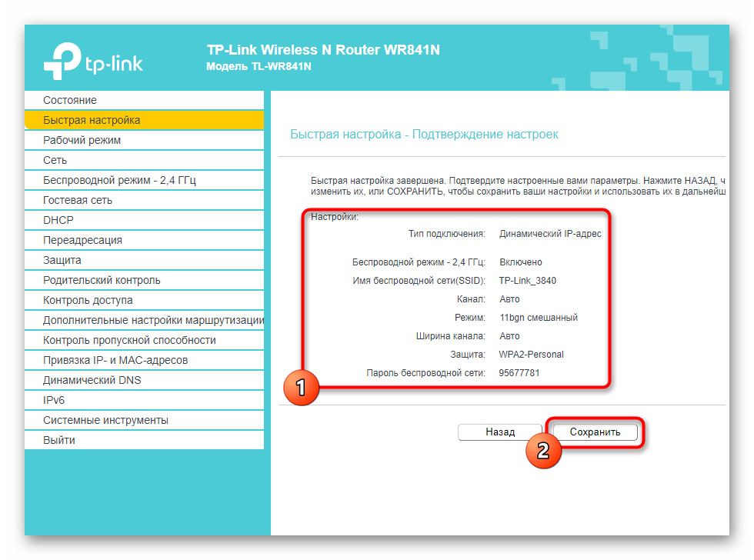754x560 pixels.
Task: Open Родительский контроль page
Action: pyautogui.click(x=102, y=280)
